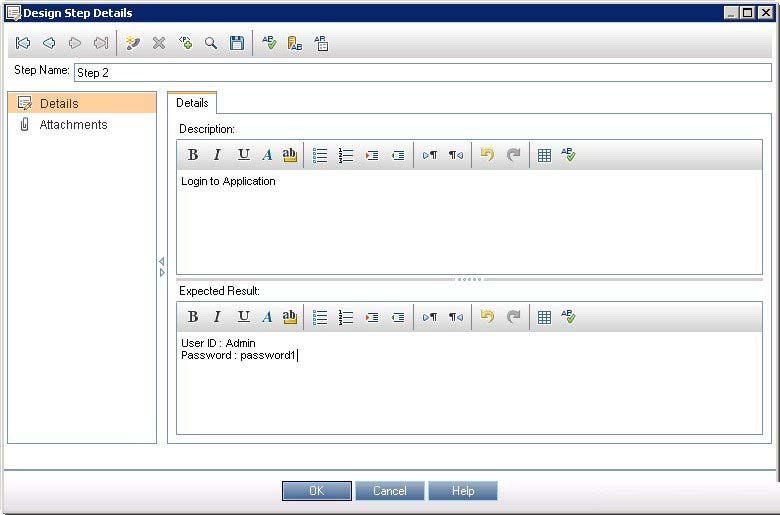Spell check the Expected Result field
Image resolution: width=780 pixels, height=515 pixels.
click(568, 316)
